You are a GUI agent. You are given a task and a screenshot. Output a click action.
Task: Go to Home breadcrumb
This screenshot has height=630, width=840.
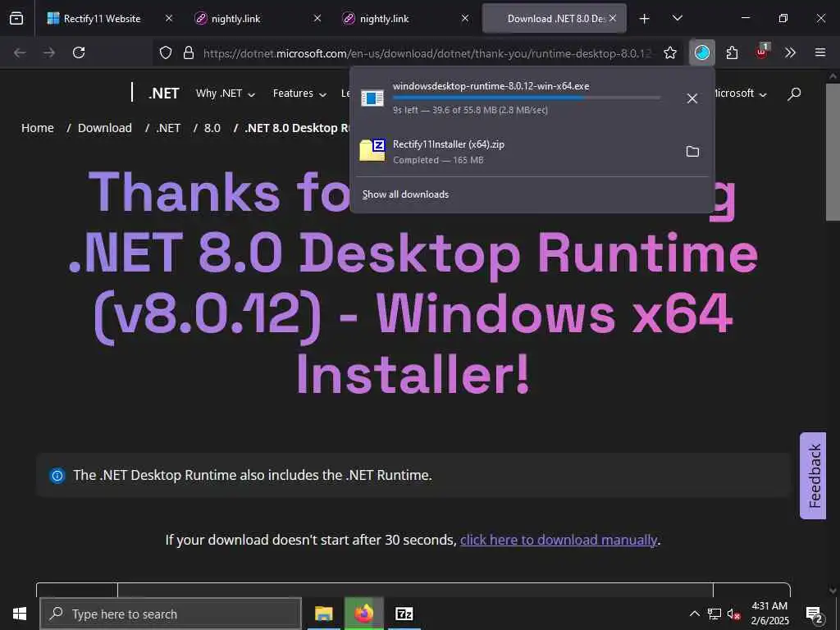click(38, 128)
